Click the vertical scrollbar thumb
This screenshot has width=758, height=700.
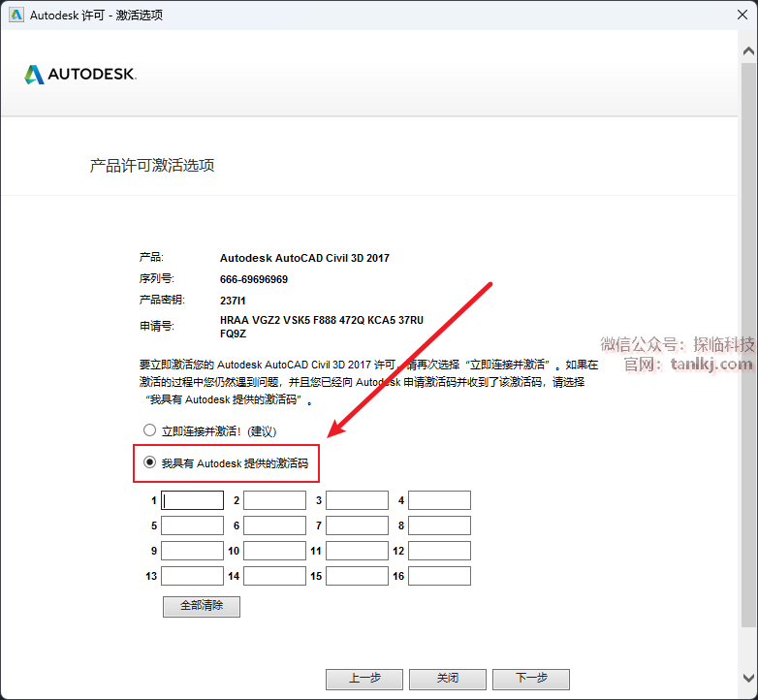tap(748, 344)
